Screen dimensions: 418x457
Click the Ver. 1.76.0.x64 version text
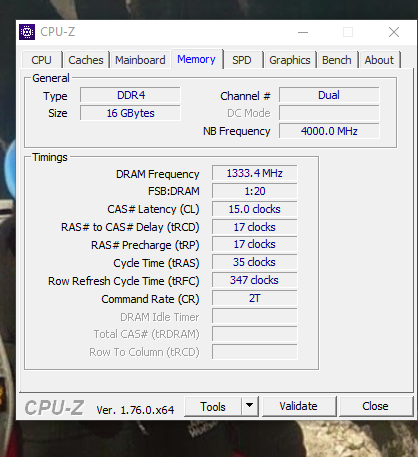[x=135, y=410]
